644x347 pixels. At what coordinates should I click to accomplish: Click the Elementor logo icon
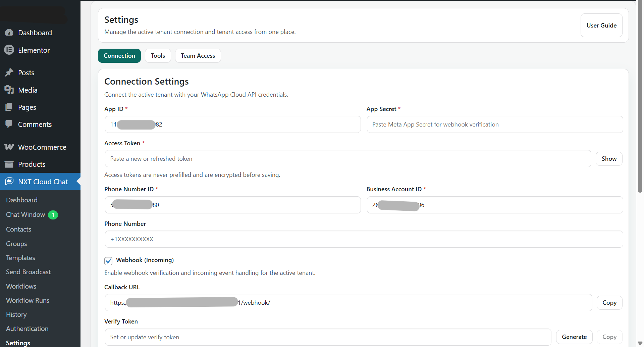tap(9, 50)
